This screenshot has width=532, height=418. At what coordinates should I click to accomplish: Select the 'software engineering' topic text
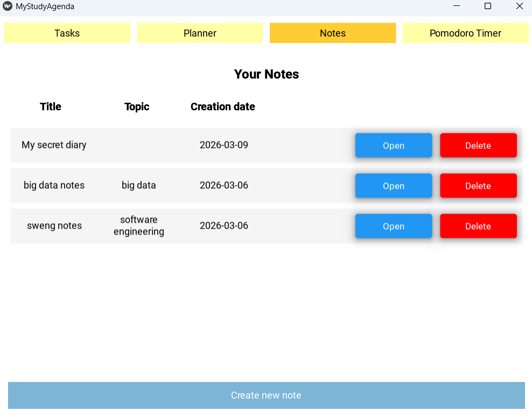point(139,226)
